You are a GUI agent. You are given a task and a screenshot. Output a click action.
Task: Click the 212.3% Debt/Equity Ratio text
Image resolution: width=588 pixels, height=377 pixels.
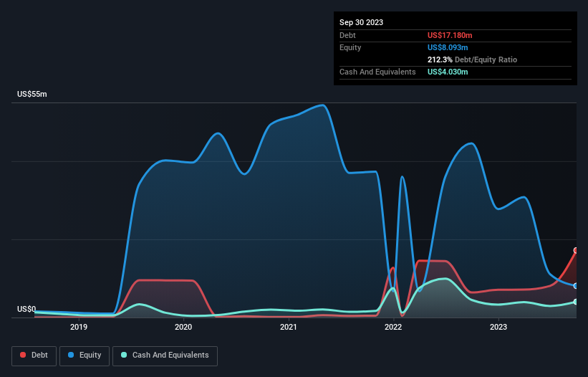tap(472, 59)
